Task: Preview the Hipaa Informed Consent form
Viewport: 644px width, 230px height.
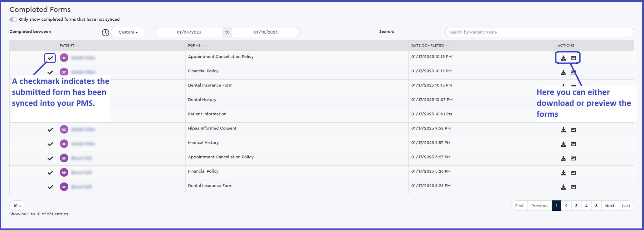Action: [x=573, y=130]
